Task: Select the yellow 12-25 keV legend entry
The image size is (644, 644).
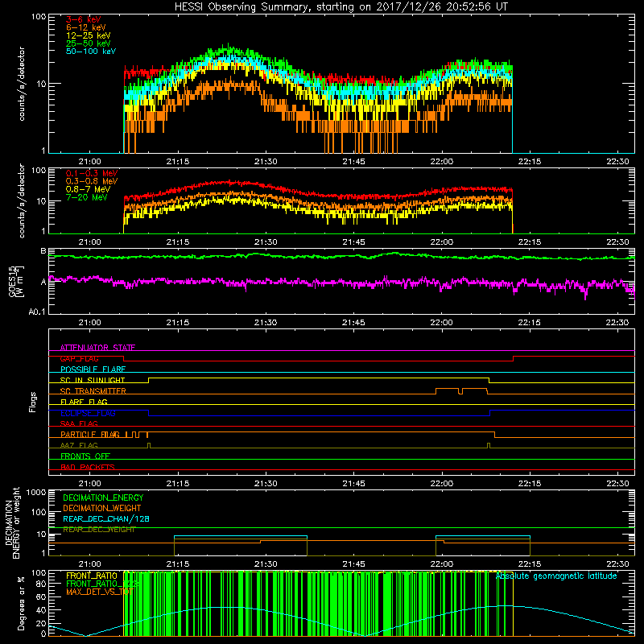Action: (88, 35)
